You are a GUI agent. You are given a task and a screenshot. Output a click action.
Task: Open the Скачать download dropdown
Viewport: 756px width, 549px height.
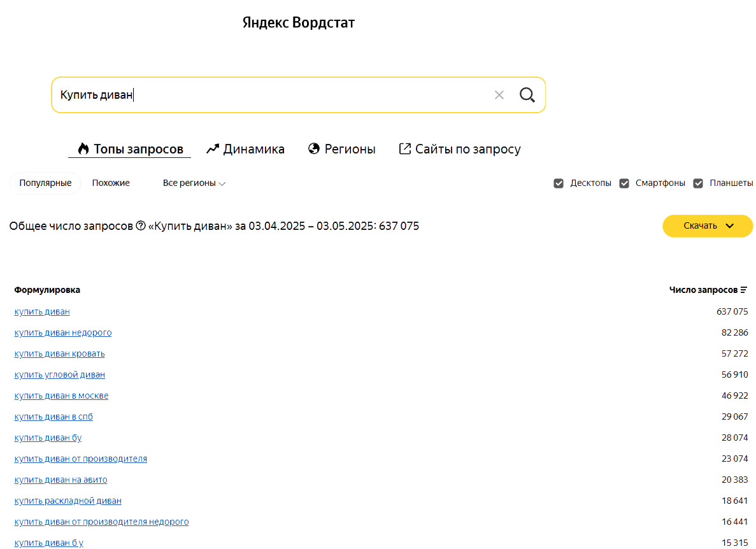708,226
